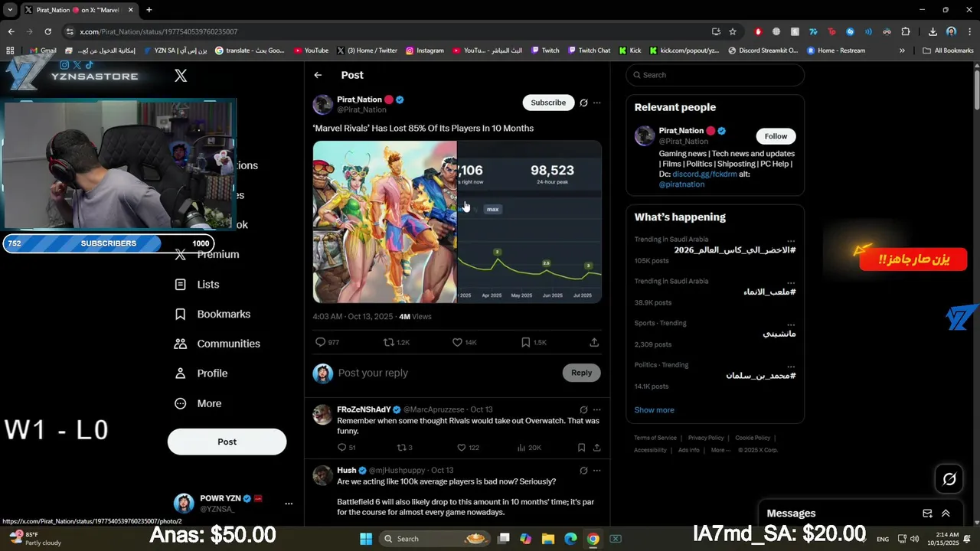Open options for the Politics trending item
Image resolution: width=980 pixels, height=551 pixels.
(x=791, y=367)
